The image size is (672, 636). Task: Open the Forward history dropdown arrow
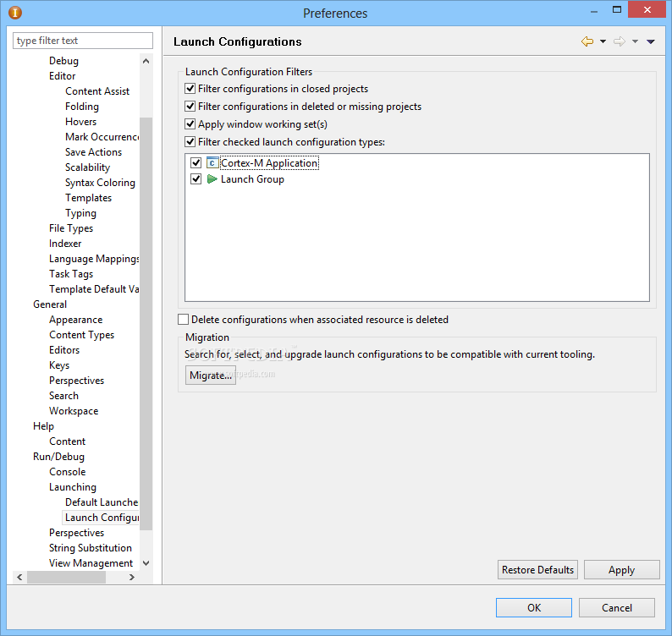[x=635, y=41]
